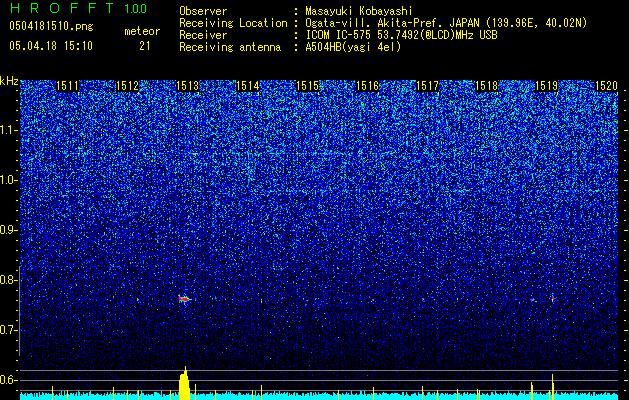The height and width of the screenshot is (400, 629).
Task: Click the bright red meteor echo before 1513
Action: [x=185, y=299]
